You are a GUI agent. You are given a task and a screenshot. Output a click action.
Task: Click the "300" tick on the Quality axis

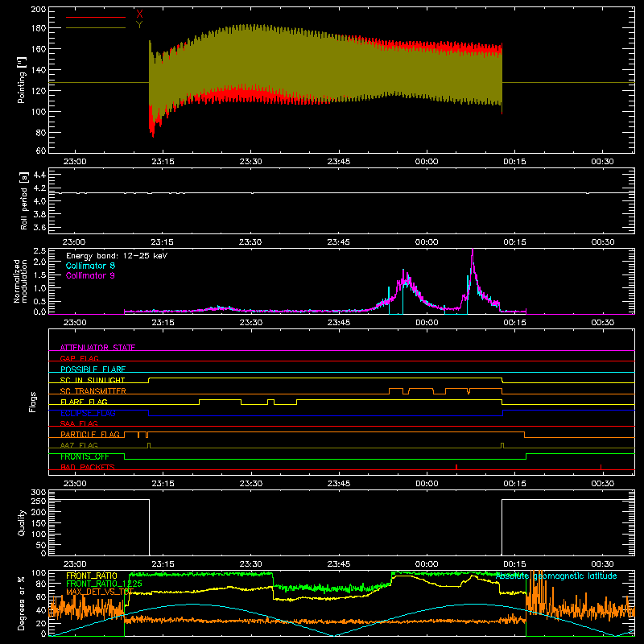(39, 493)
